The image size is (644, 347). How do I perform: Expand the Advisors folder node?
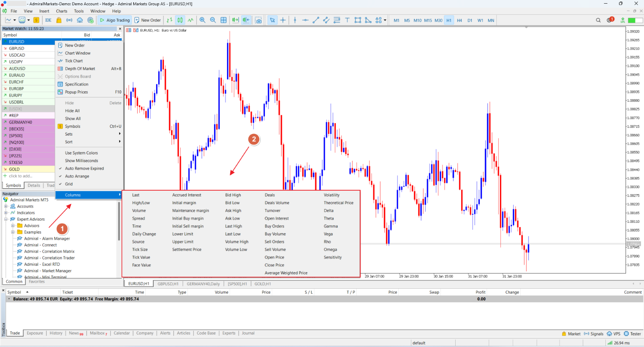[x=12, y=226]
